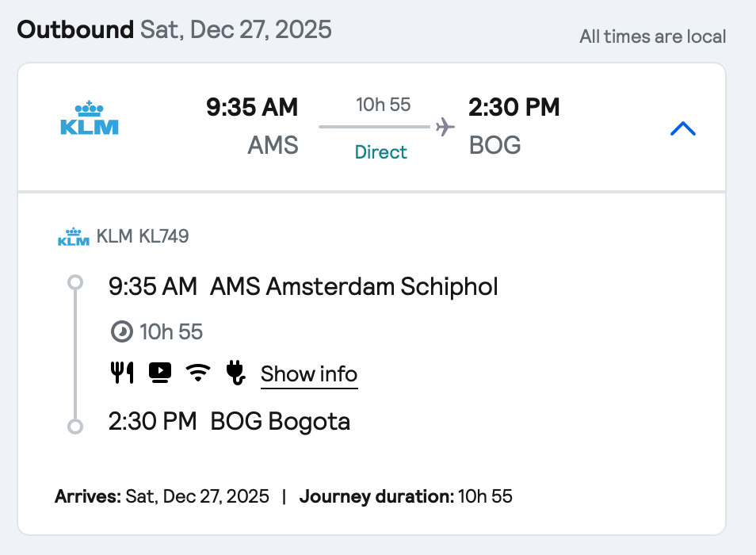Click AMS Amsterdam Schiphol departure airport
This screenshot has width=756, height=555.
click(x=353, y=286)
